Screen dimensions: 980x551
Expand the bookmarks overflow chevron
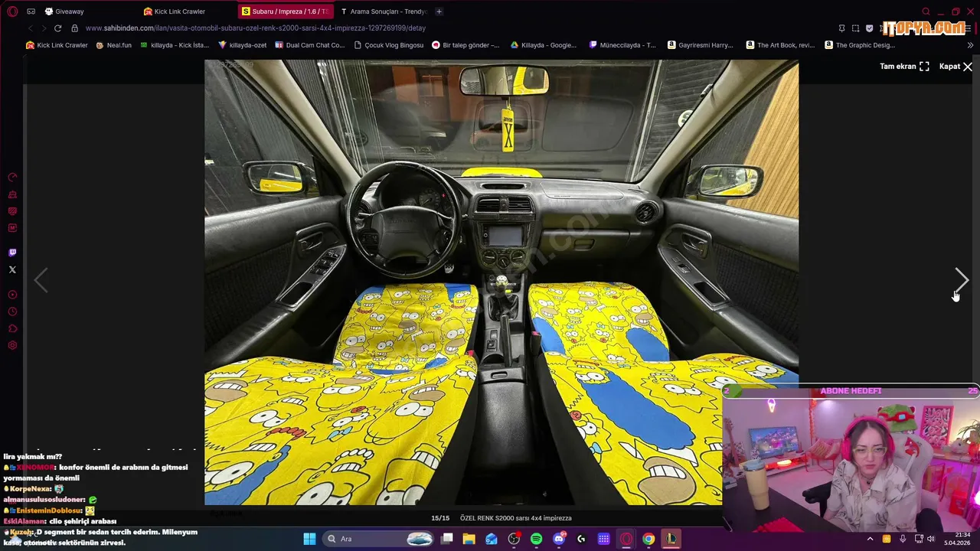pyautogui.click(x=971, y=45)
